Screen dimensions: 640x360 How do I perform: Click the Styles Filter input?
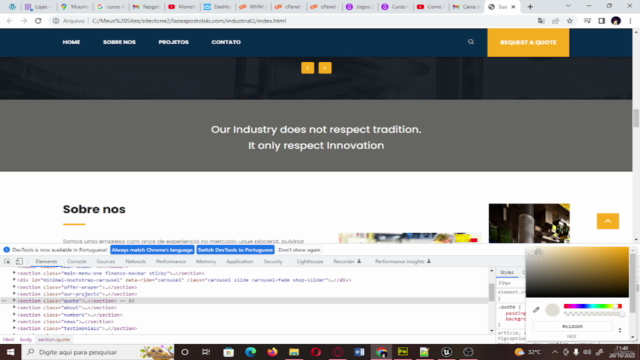(511, 283)
